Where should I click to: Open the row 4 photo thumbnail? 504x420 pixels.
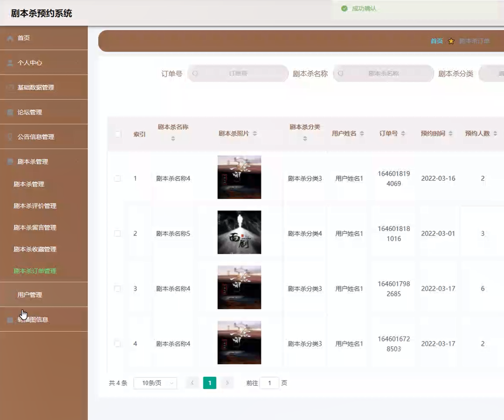click(x=240, y=342)
